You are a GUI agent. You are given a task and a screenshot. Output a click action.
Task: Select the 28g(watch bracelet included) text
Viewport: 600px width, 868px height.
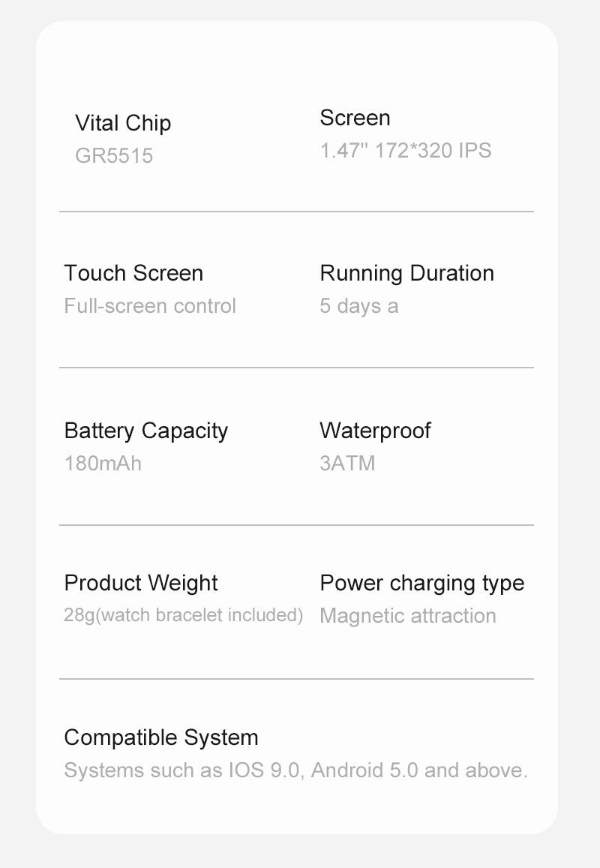183,615
